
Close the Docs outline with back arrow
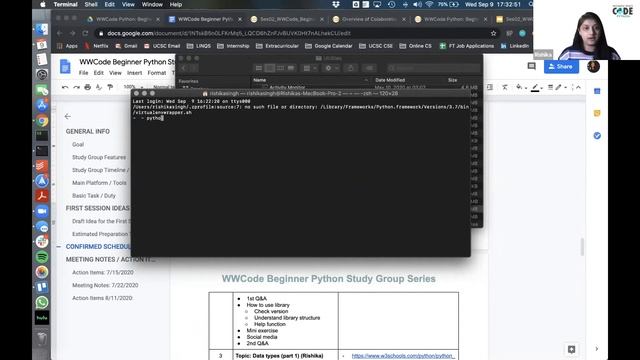point(68,117)
